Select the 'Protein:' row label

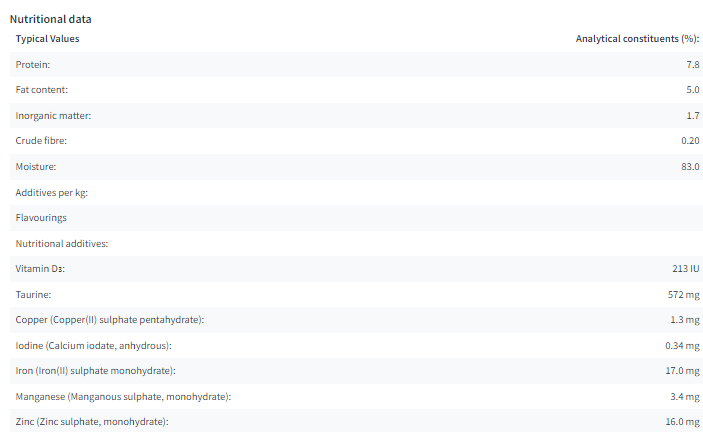tap(33, 65)
